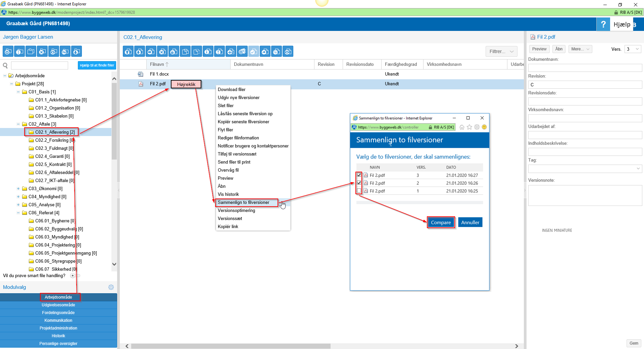Viewport: 644px width, 349px height.
Task: Open the Vers. version dropdown
Action: 633,49
